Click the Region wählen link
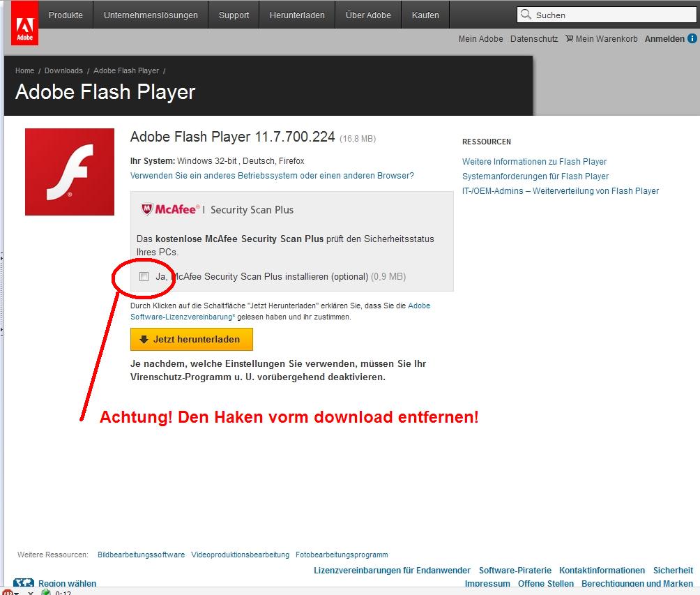The image size is (700, 595). [67, 583]
